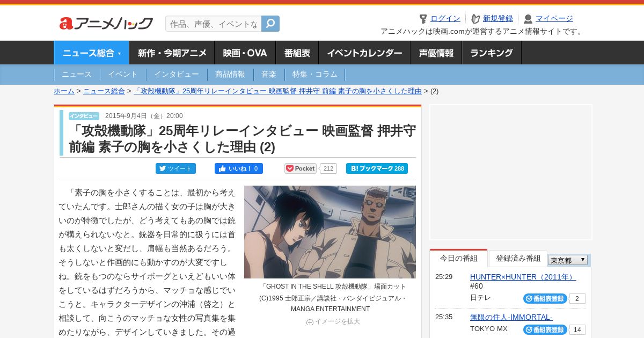This screenshot has width=644, height=338.
Task: Save article with Pocket button
Action: click(x=301, y=168)
